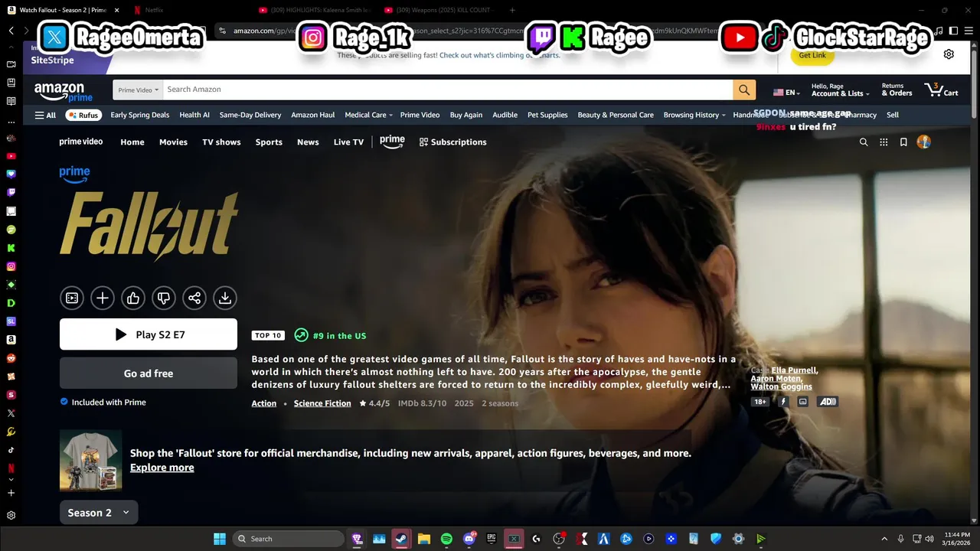Click the Search Amazon input field

tap(448, 90)
